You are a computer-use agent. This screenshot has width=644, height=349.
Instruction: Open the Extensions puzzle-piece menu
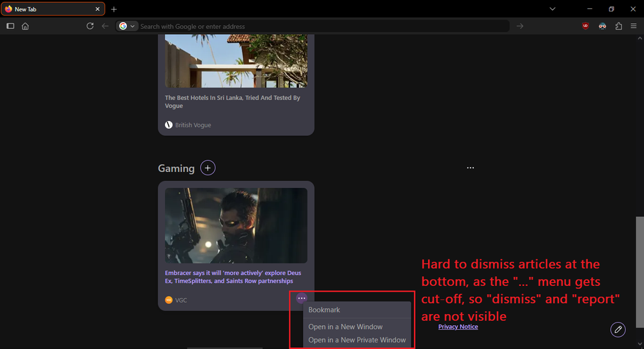pos(618,26)
